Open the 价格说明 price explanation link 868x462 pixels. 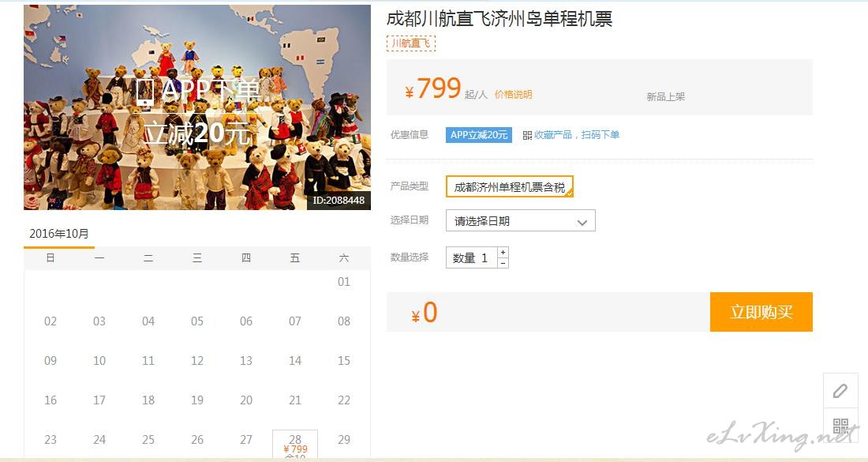[x=513, y=95]
